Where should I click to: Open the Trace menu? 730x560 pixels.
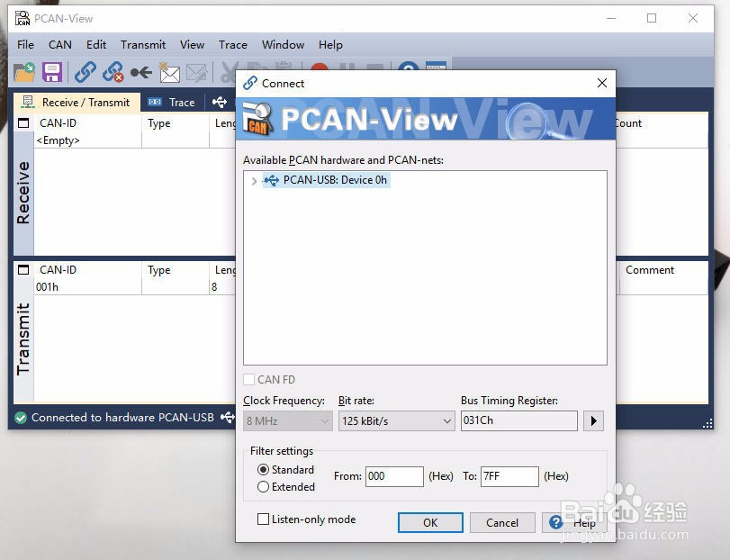pyautogui.click(x=233, y=45)
